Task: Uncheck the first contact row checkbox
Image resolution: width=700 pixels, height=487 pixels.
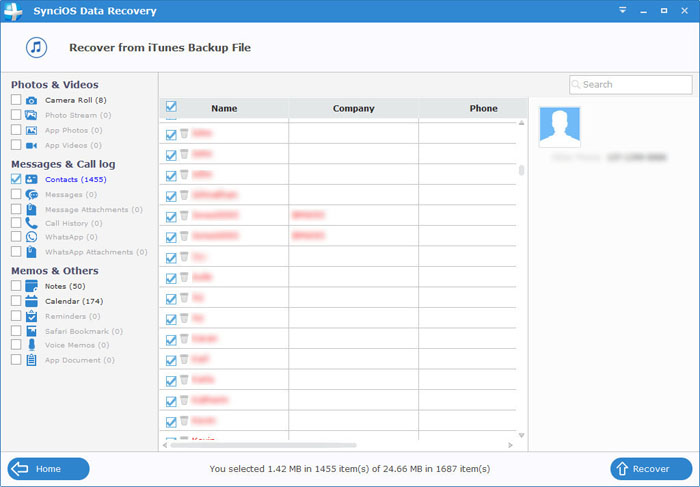Action: [171, 135]
